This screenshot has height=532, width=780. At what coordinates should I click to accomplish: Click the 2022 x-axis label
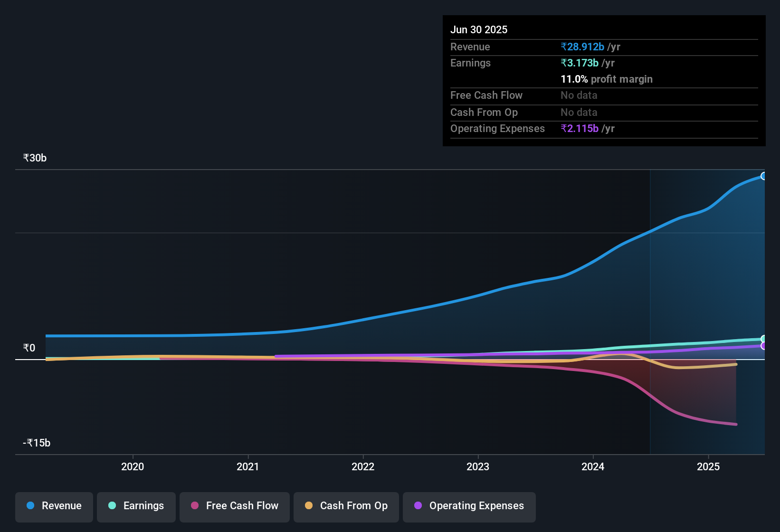click(x=363, y=467)
